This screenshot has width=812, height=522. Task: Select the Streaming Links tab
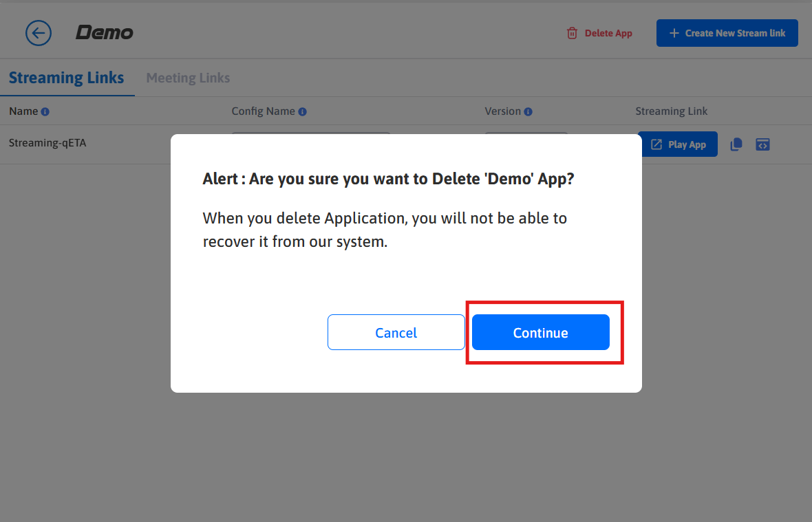66,78
